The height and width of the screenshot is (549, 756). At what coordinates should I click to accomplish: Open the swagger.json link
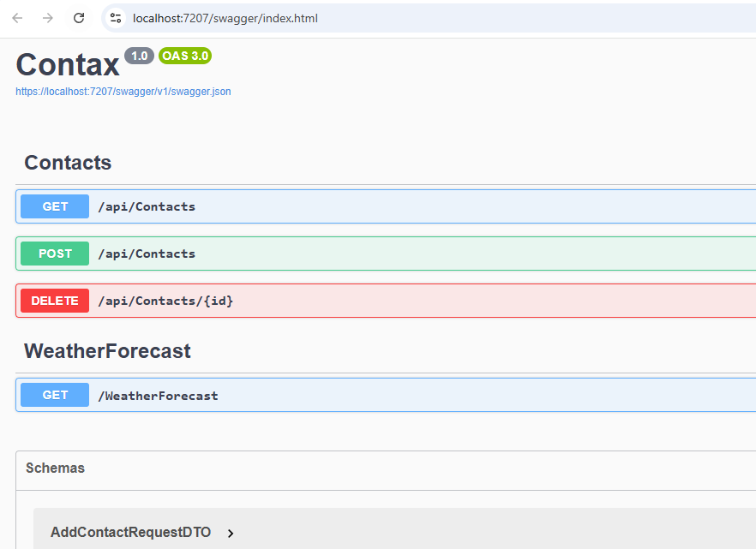(123, 92)
